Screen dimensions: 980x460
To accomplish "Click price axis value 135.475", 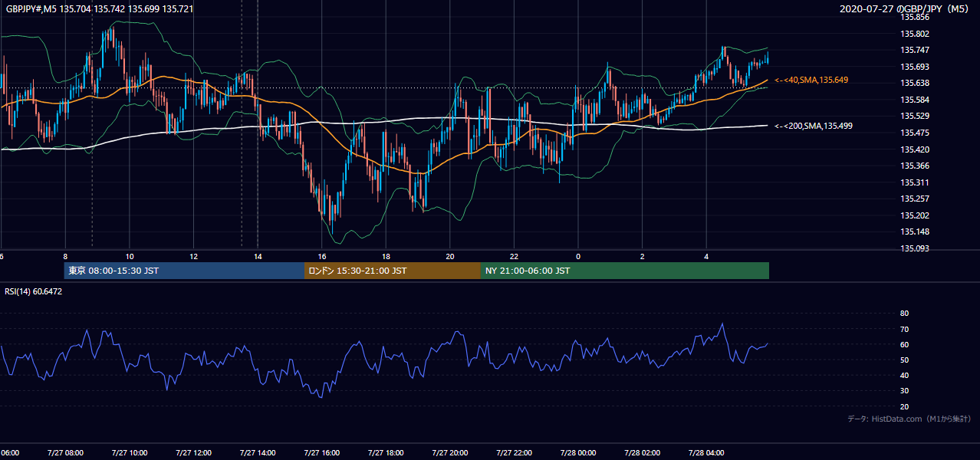I will pyautogui.click(x=915, y=133).
